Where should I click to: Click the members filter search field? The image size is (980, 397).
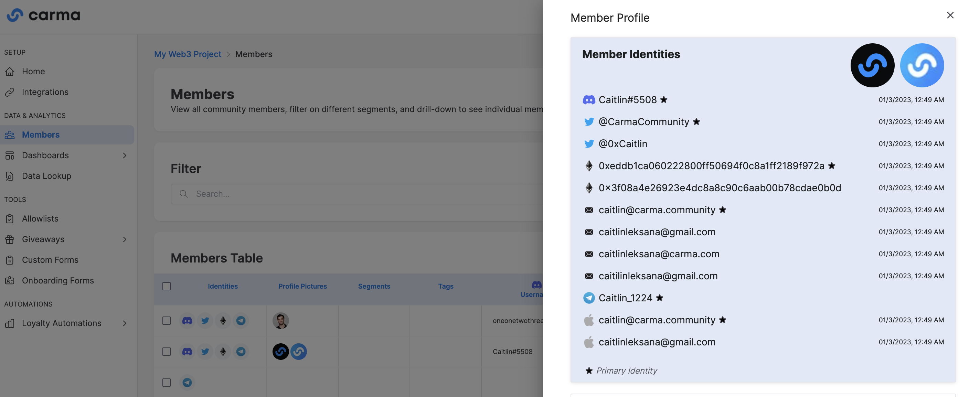pos(357,194)
